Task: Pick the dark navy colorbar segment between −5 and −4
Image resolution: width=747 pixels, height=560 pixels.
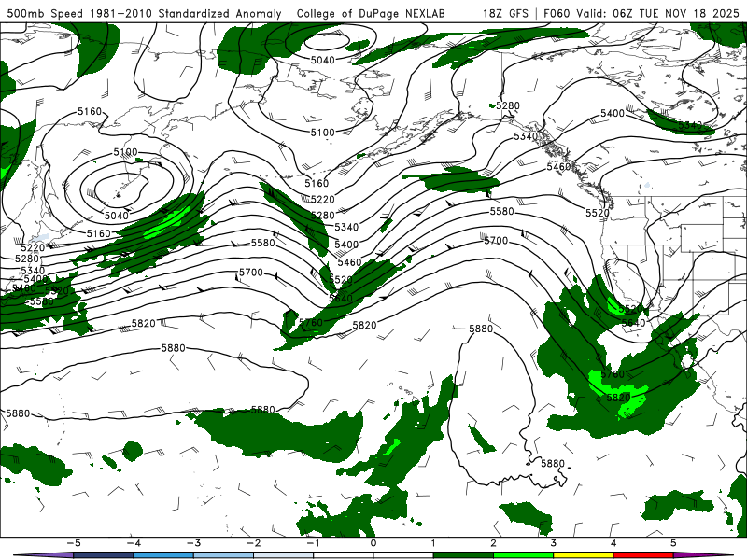Action: point(104,555)
